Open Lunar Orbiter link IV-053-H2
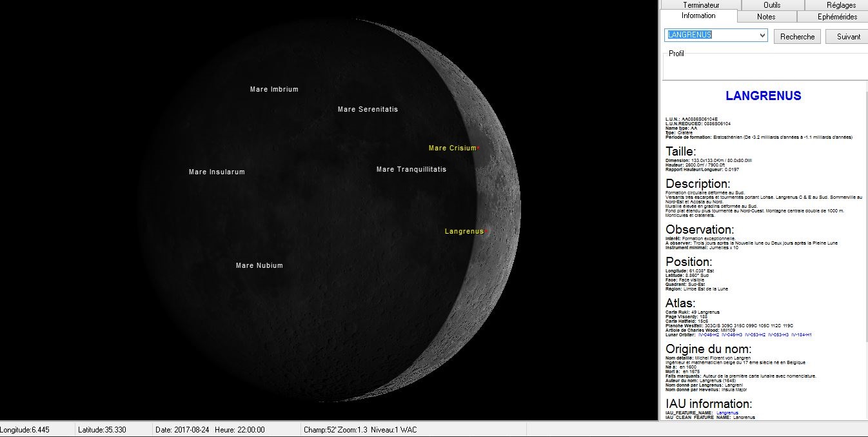Image resolution: width=868 pixels, height=437 pixels. point(756,335)
